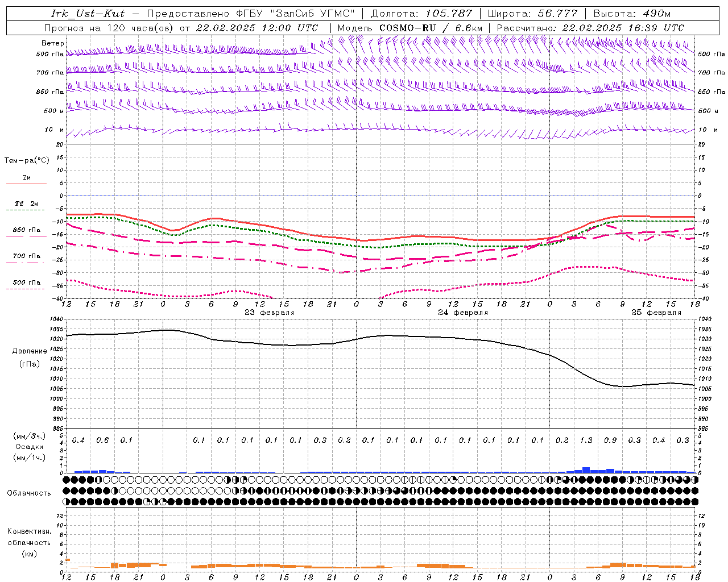Click the 850 гПа temperature legend entry

[27, 230]
